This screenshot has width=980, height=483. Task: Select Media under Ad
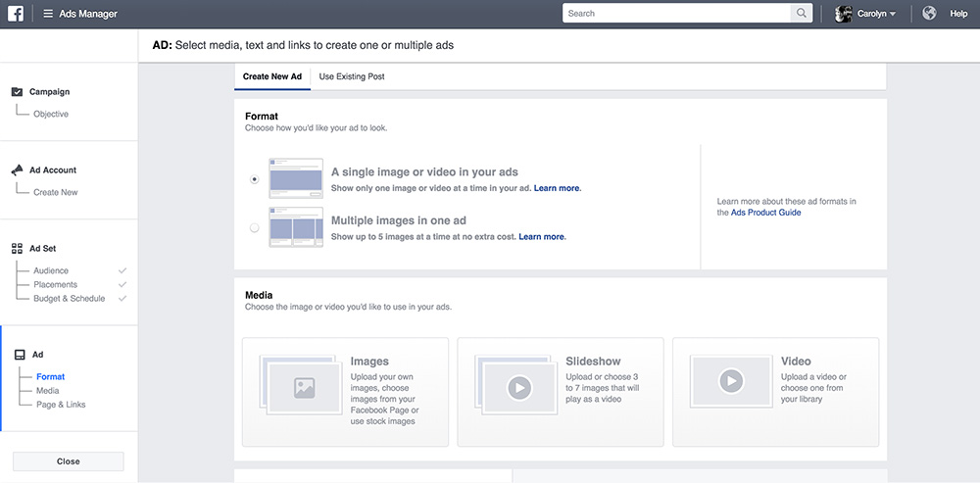click(47, 391)
